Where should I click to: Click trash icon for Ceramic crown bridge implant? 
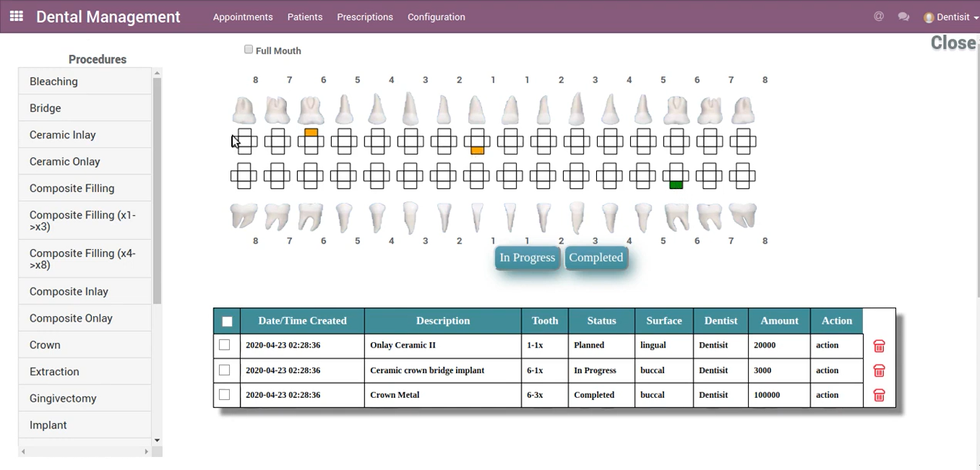[879, 371]
